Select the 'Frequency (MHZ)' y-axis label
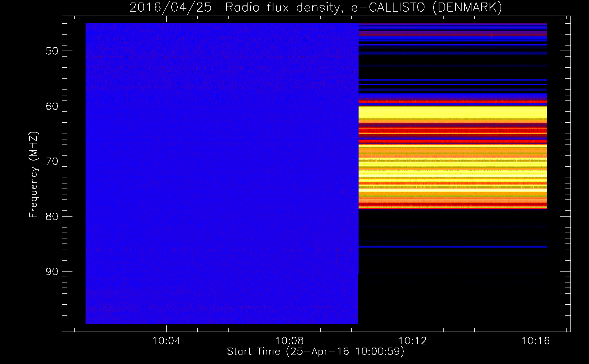 (33, 175)
